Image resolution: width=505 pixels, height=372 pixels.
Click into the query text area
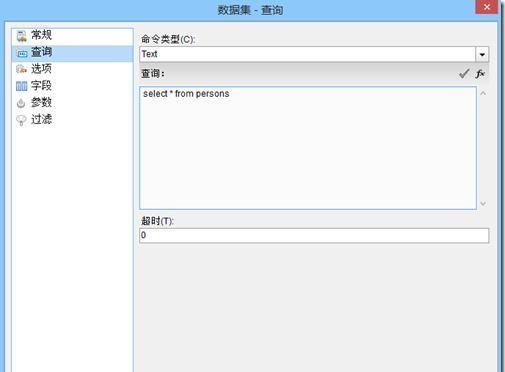pos(308,148)
